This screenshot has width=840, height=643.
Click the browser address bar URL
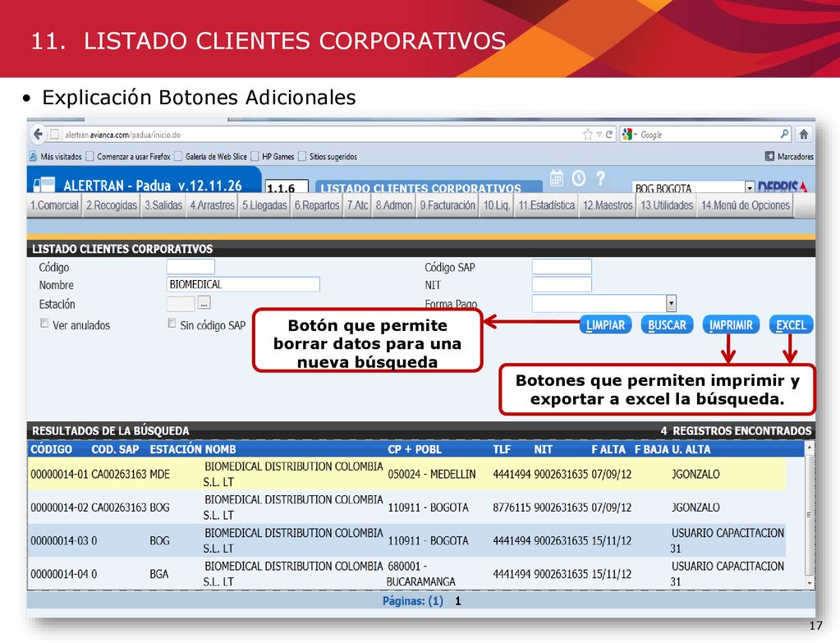(x=122, y=135)
